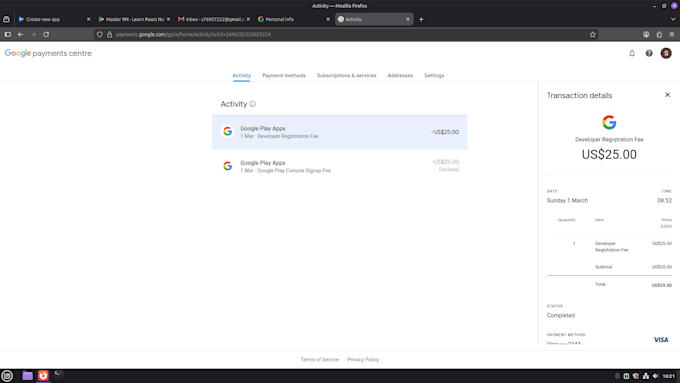This screenshot has height=383, width=680.
Task: Select the Activity navigation tab
Action: [x=242, y=75]
